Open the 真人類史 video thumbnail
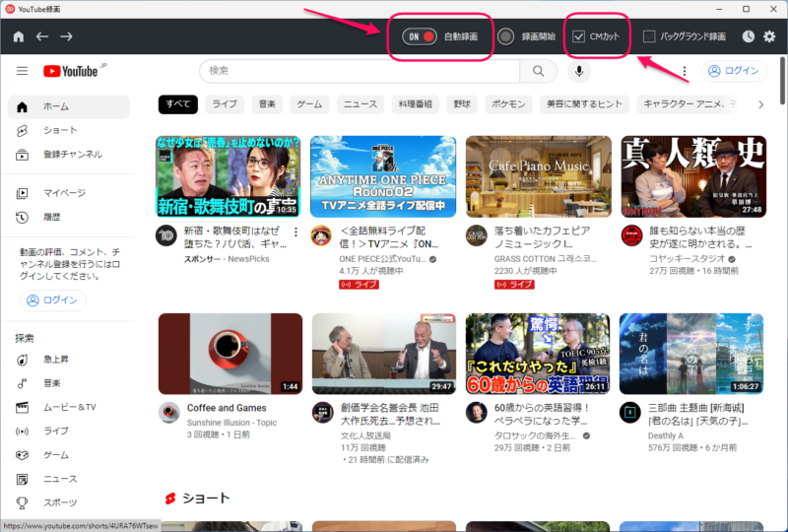This screenshot has height=532, width=788. (x=693, y=176)
